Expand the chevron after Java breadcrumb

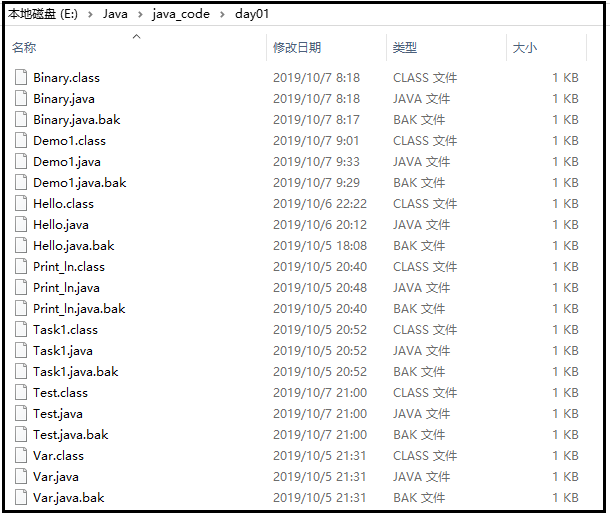click(140, 15)
